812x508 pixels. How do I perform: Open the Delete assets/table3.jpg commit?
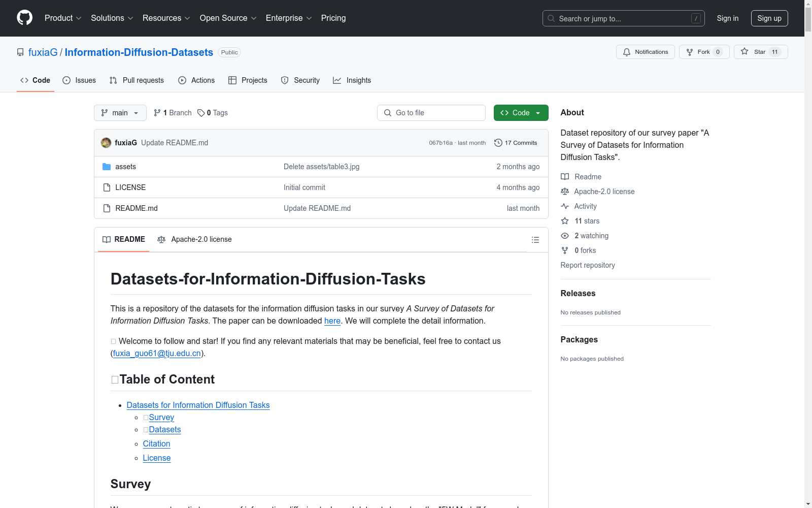pyautogui.click(x=321, y=167)
